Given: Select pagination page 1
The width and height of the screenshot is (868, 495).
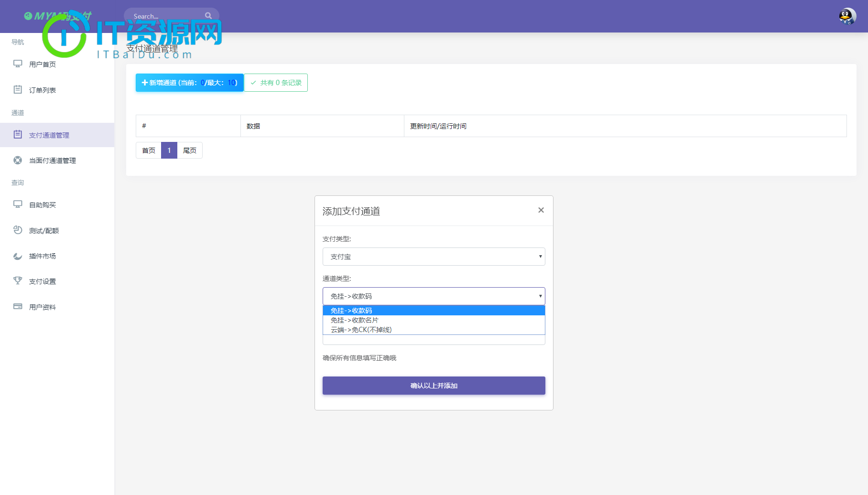Looking at the screenshot, I should pyautogui.click(x=169, y=150).
